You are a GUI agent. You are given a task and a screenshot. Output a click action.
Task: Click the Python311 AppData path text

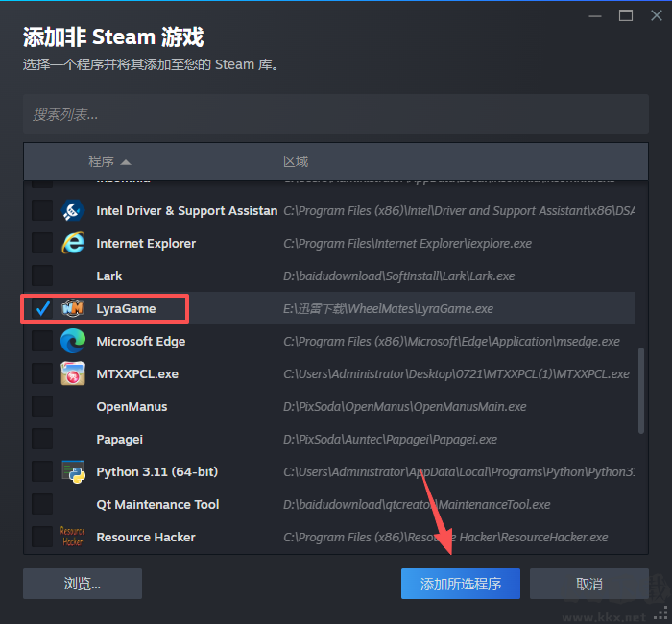click(x=459, y=472)
